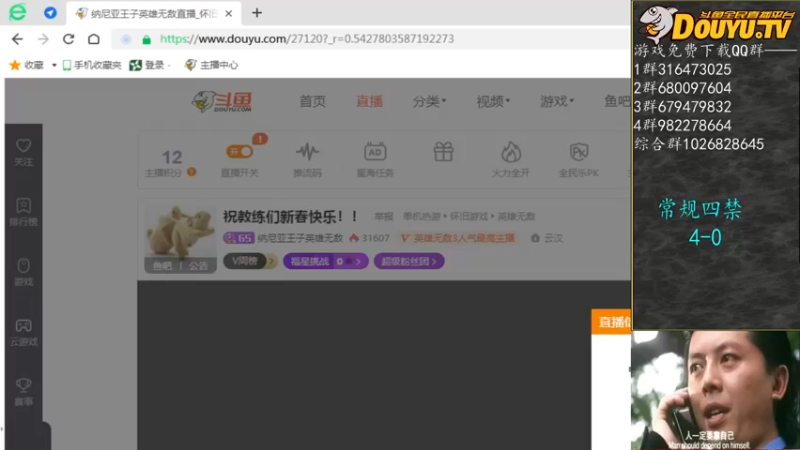Reload the page with the refresh icon
This screenshot has height=450, width=800.
click(68, 39)
